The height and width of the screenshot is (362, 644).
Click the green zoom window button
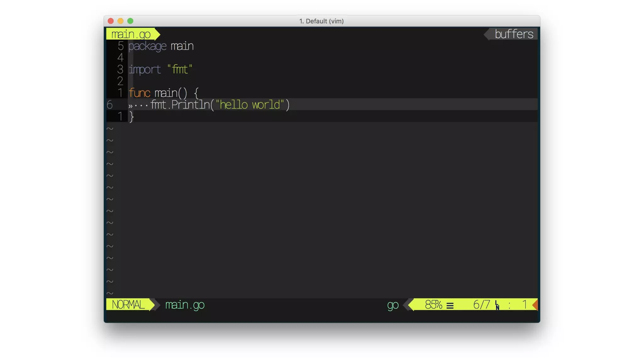pyautogui.click(x=130, y=21)
